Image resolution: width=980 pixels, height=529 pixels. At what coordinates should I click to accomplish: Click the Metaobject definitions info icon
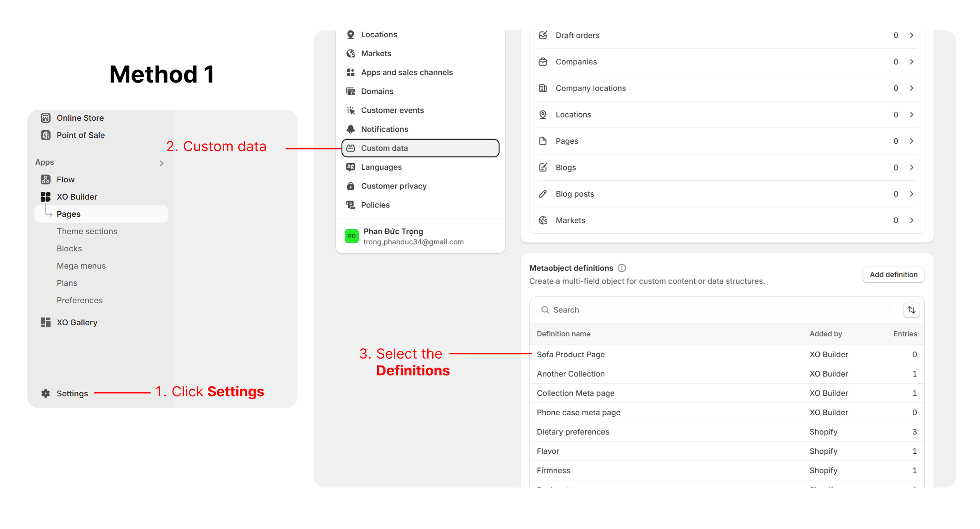point(622,268)
